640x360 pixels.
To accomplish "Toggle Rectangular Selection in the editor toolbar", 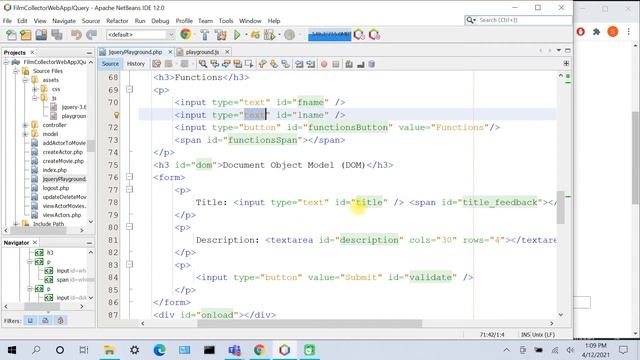I will pyautogui.click(x=249, y=64).
